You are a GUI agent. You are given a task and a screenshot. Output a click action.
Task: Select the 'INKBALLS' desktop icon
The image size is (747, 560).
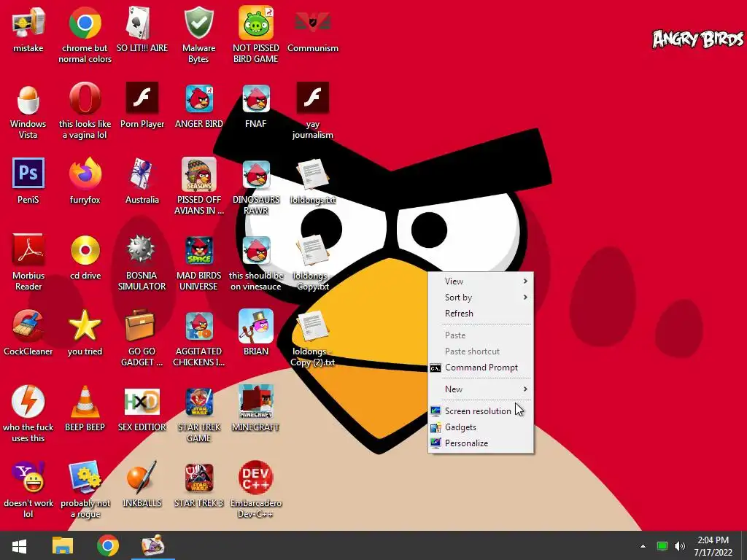click(142, 477)
